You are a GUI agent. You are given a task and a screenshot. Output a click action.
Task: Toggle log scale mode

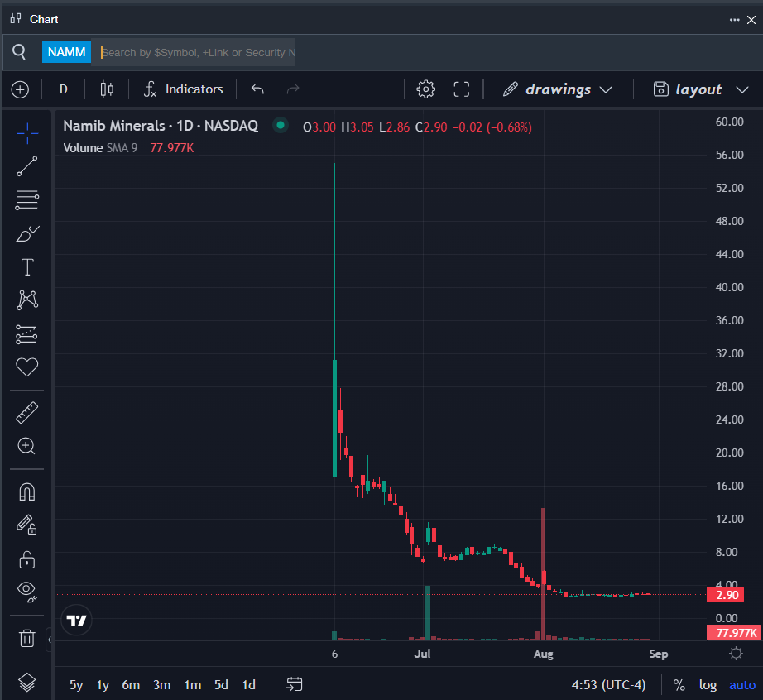pyautogui.click(x=708, y=685)
